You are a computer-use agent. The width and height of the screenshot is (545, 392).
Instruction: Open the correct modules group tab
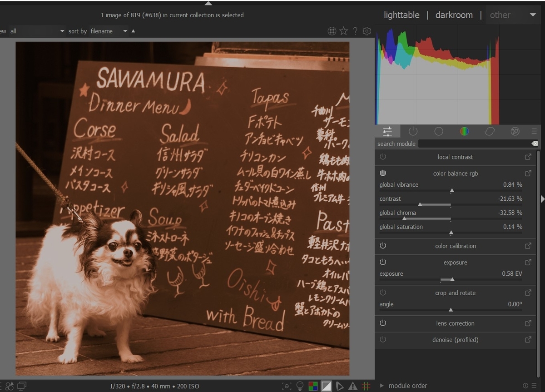click(x=490, y=131)
